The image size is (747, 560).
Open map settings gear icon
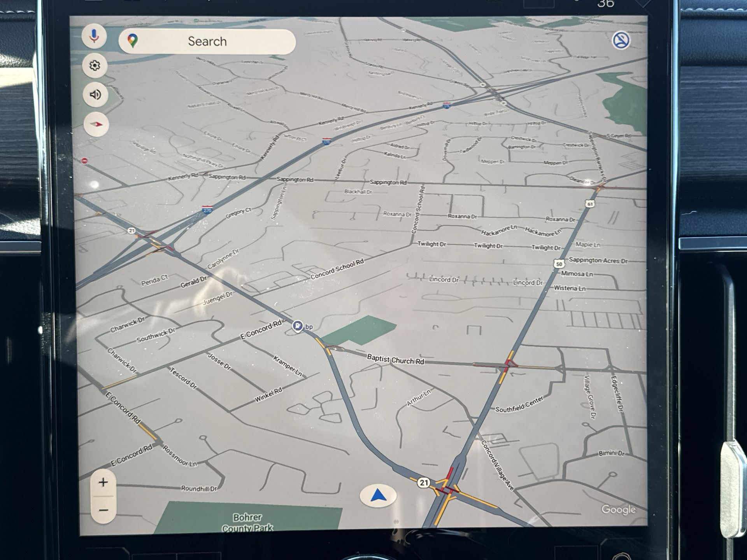coord(95,65)
